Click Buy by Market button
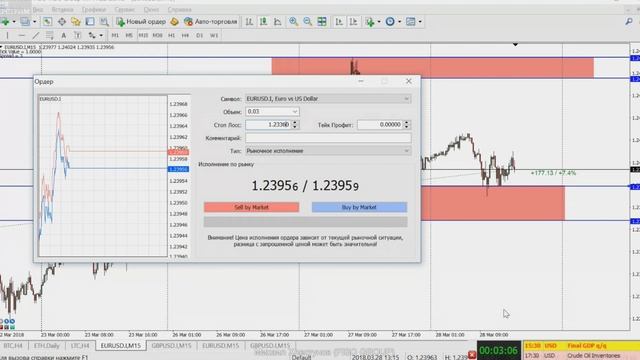This screenshot has width=640, height=360. tap(359, 207)
